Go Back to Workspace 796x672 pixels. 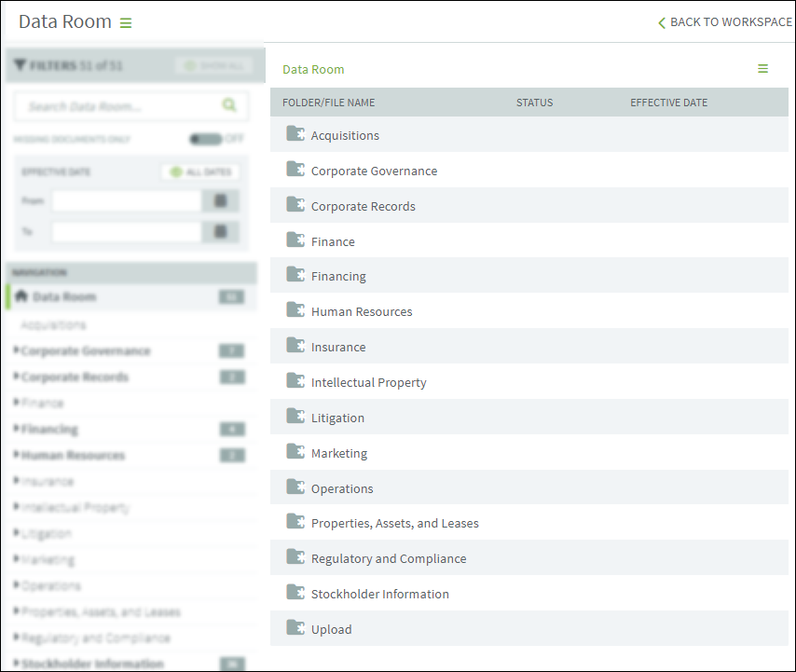point(725,22)
